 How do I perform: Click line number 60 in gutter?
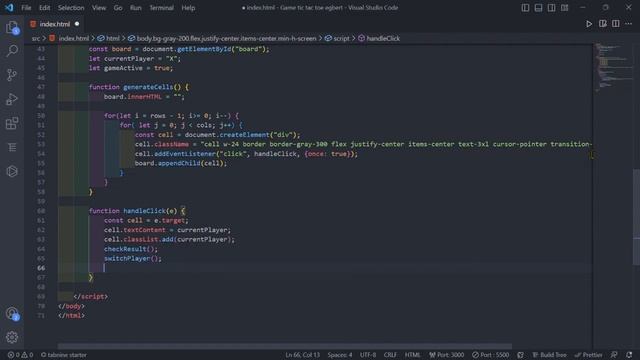(41, 211)
